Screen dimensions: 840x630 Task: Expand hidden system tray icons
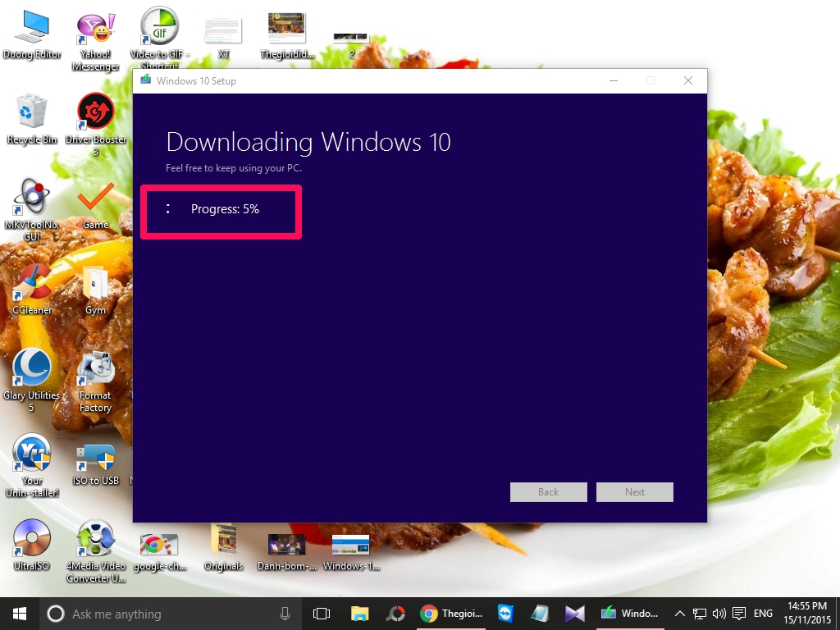pos(680,614)
